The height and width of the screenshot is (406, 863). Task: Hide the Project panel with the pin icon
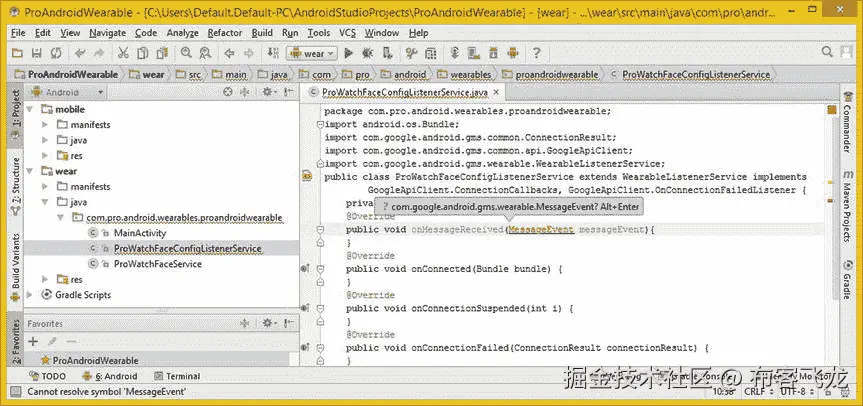(288, 92)
